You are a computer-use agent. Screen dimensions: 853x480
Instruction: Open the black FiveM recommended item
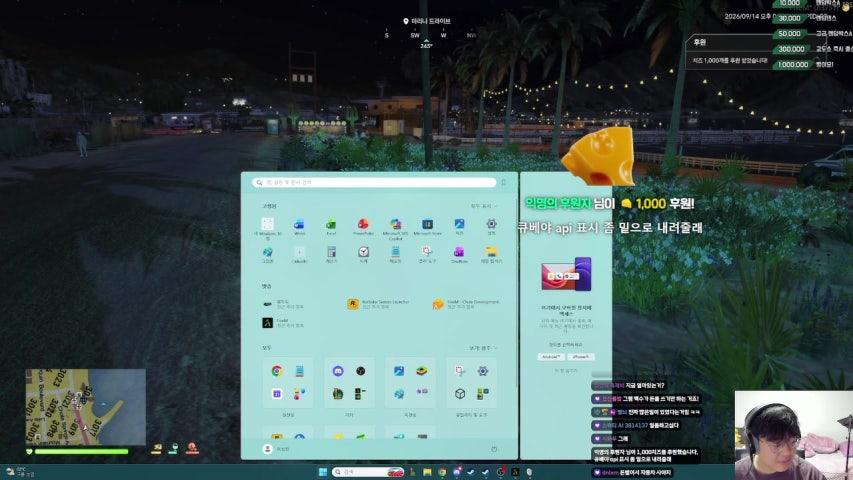point(283,323)
